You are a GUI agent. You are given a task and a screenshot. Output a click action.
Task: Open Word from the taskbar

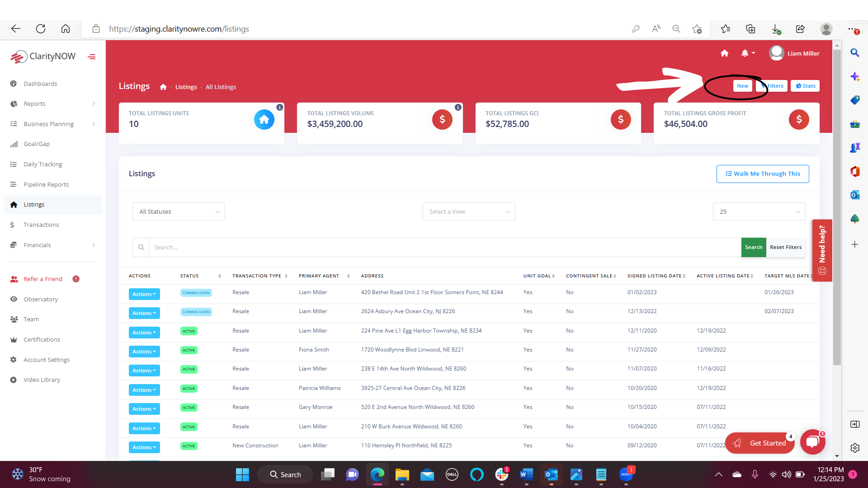pos(526,474)
